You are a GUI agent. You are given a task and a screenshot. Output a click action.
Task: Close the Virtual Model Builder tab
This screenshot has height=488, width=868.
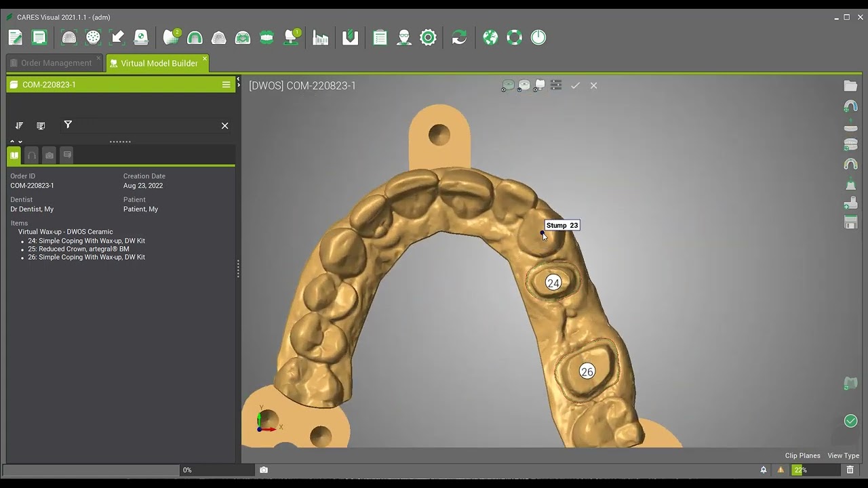tap(205, 58)
